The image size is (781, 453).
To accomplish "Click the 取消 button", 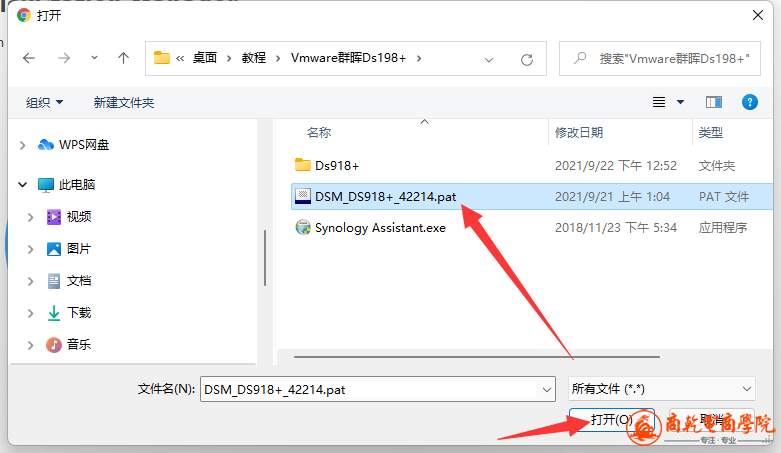I will point(712,420).
